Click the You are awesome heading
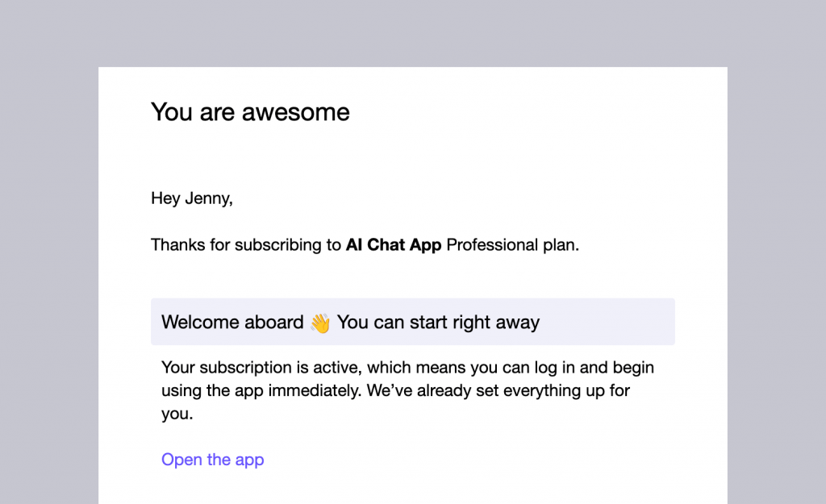Viewport: 826px width, 504px height. pyautogui.click(x=249, y=112)
